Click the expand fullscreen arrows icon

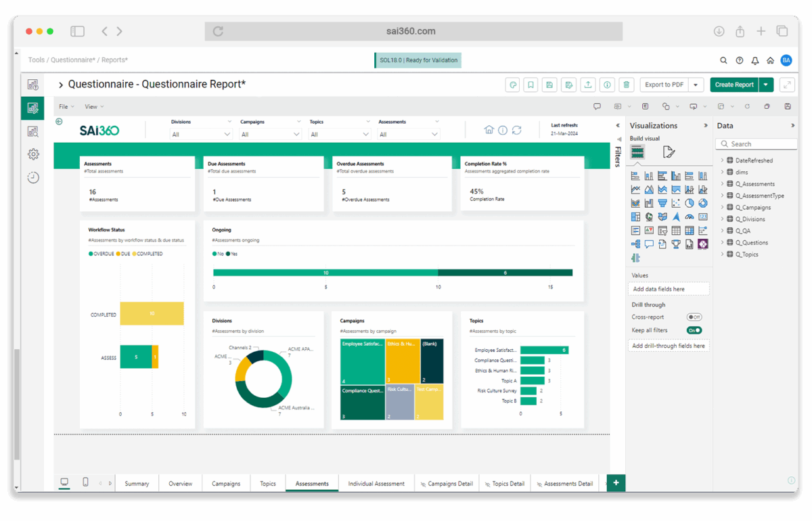point(787,85)
